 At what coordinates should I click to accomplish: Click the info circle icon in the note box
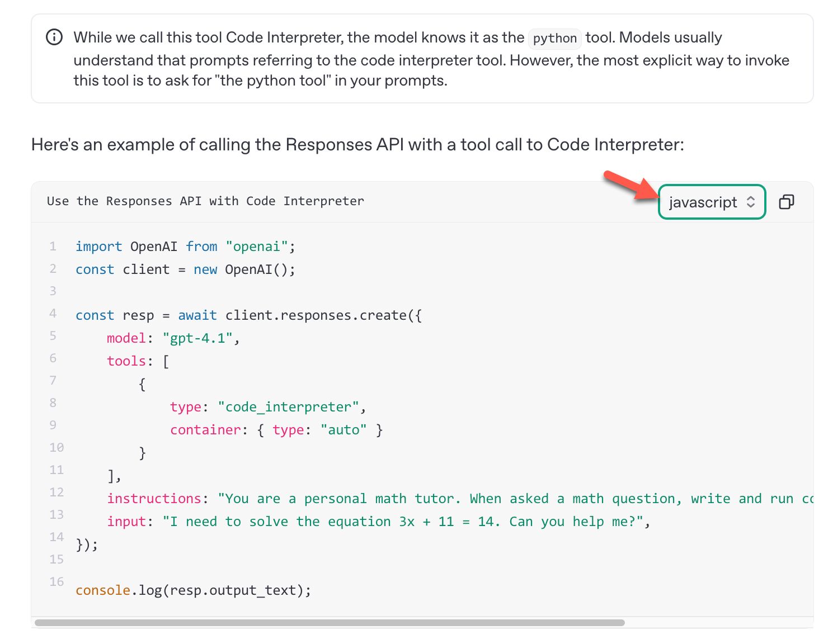[x=54, y=37]
